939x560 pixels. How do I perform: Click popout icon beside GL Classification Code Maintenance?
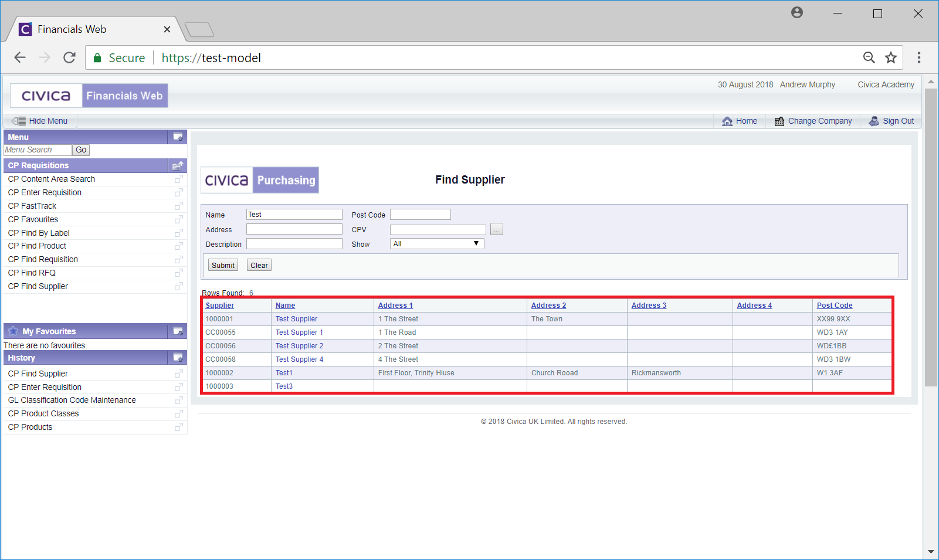tap(178, 400)
